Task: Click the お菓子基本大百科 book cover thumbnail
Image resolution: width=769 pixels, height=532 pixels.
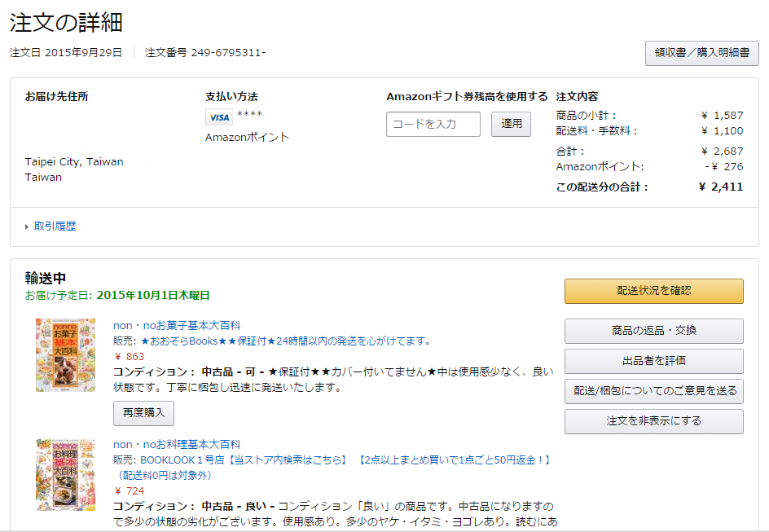Action: click(65, 355)
